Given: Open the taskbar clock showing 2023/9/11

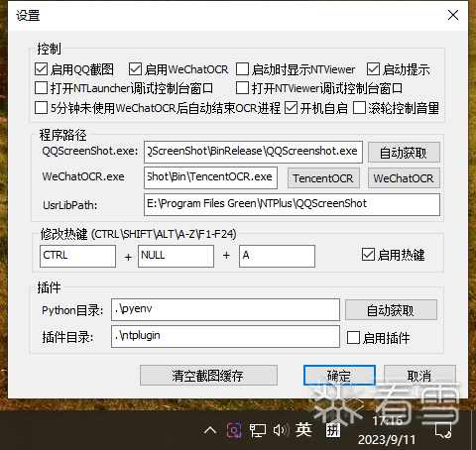Looking at the screenshot, I should 387,430.
